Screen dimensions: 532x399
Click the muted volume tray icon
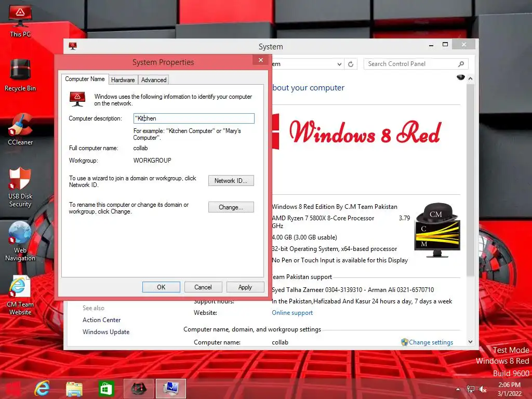pyautogui.click(x=483, y=389)
